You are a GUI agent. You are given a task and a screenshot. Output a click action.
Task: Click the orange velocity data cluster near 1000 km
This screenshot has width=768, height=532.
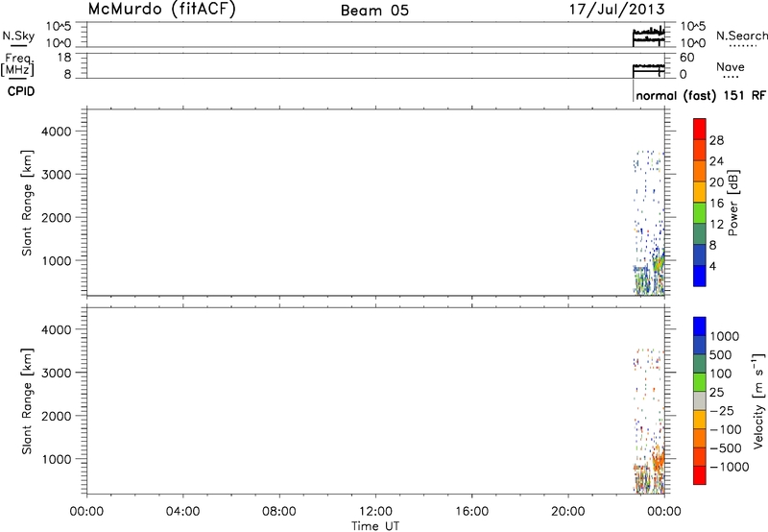click(659, 460)
